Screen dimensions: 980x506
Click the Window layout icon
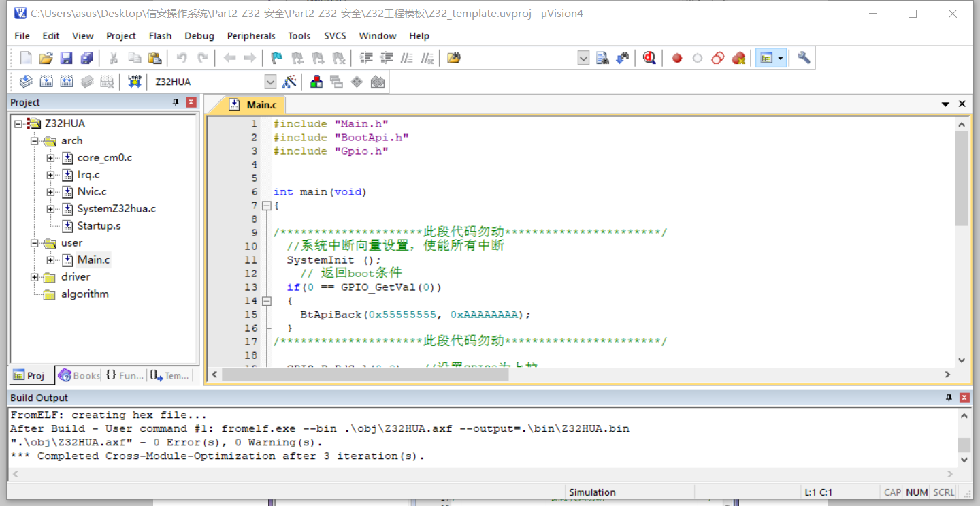coord(766,59)
